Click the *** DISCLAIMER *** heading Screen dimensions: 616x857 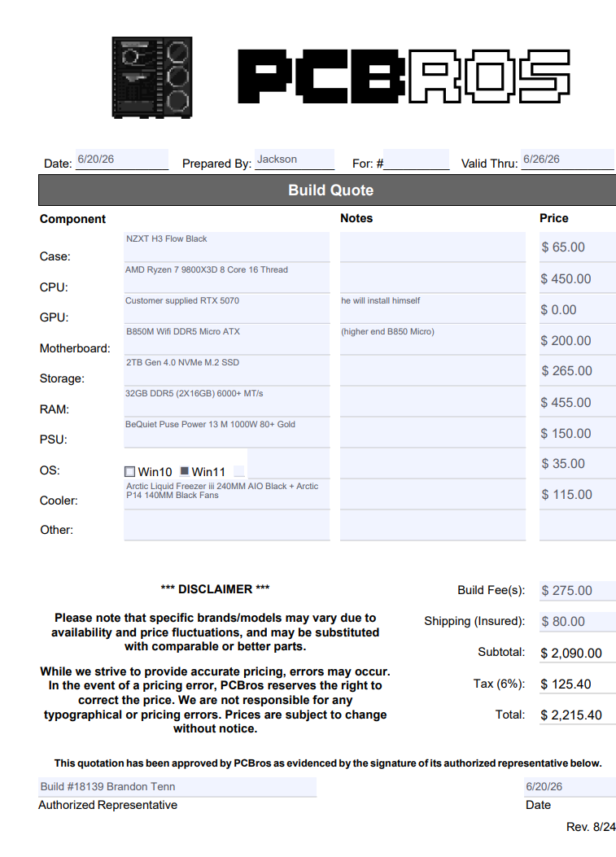tap(216, 589)
